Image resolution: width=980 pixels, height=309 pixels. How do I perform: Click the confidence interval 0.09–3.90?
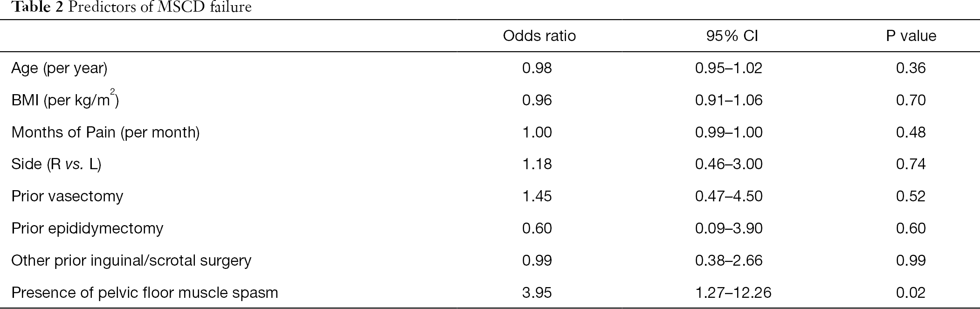(x=729, y=228)
